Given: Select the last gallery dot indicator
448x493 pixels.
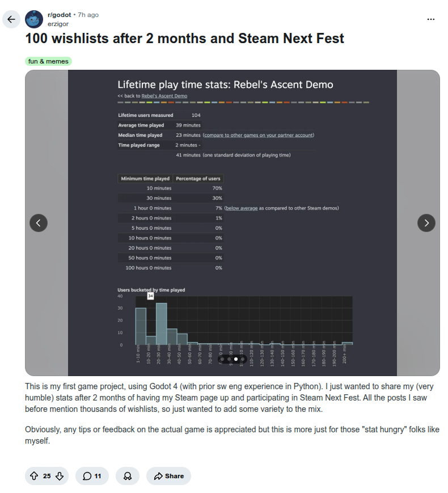Looking at the screenshot, I should coord(242,359).
